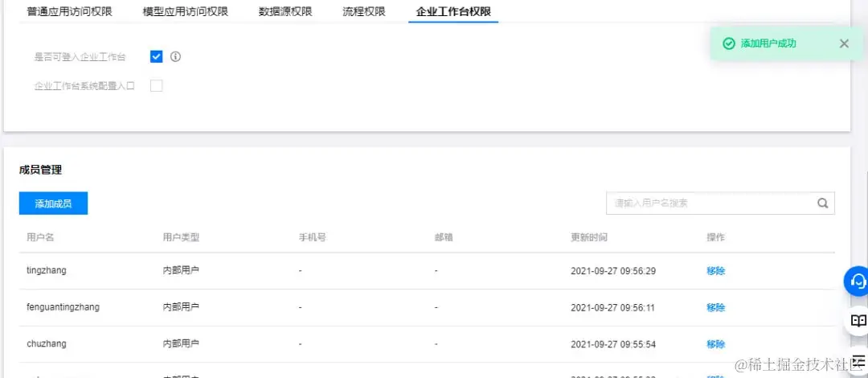Select the 企业工作台权限 tab
This screenshot has height=378, width=868.
point(453,11)
